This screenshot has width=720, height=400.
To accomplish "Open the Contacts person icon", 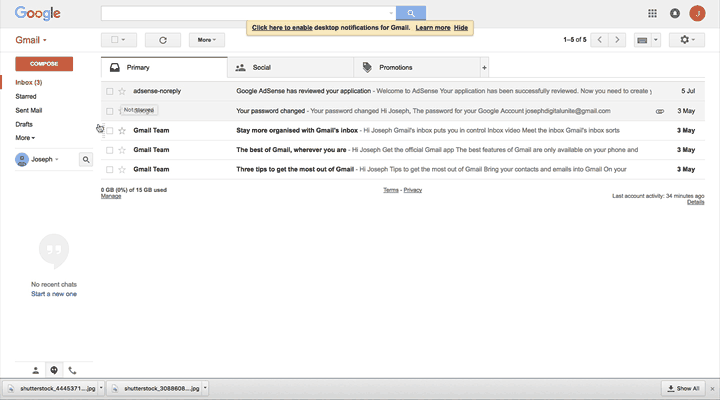I will (x=35, y=370).
